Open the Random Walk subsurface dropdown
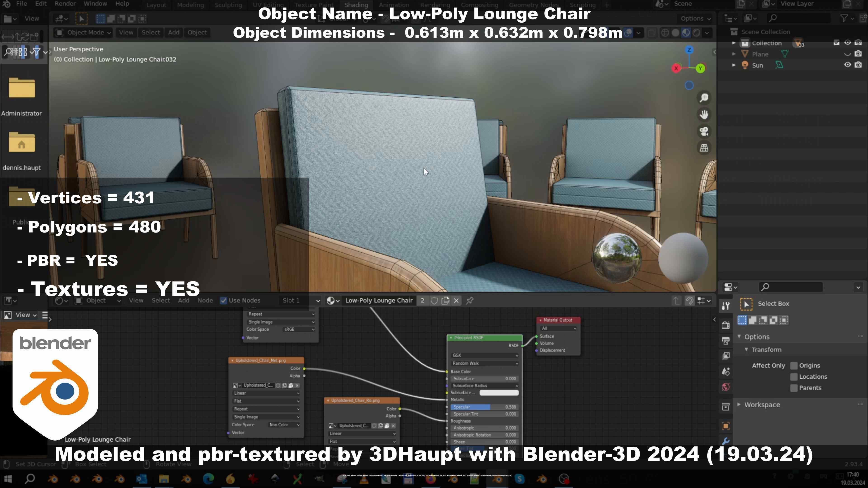The image size is (868, 488). coord(484,363)
